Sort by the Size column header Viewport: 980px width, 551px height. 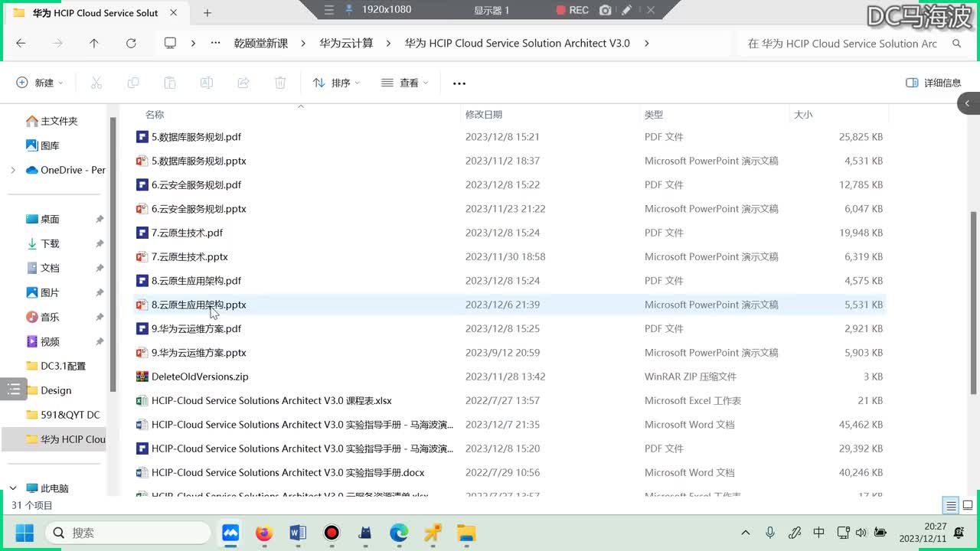click(x=803, y=114)
